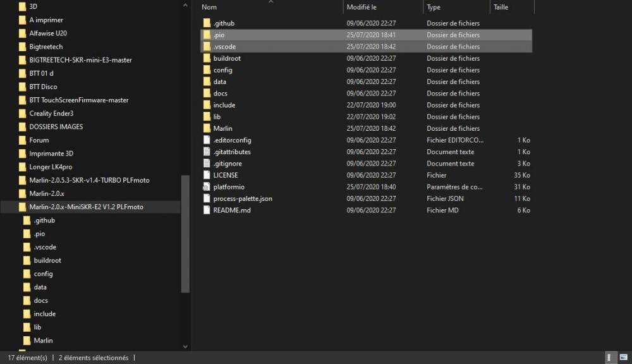Click the LICENSE file icon

coord(207,175)
